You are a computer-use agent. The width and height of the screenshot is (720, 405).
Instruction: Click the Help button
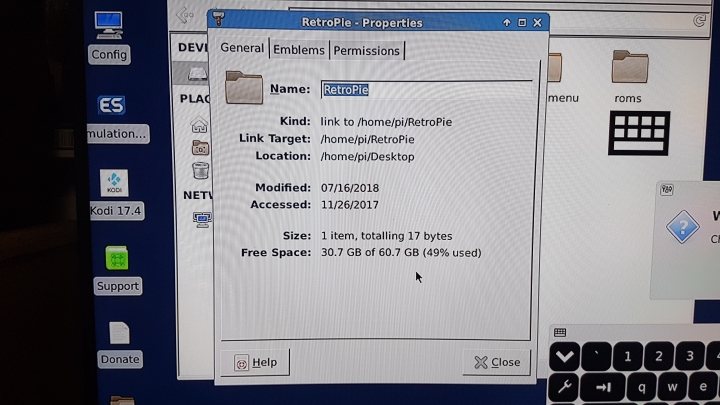pyautogui.click(x=255, y=362)
